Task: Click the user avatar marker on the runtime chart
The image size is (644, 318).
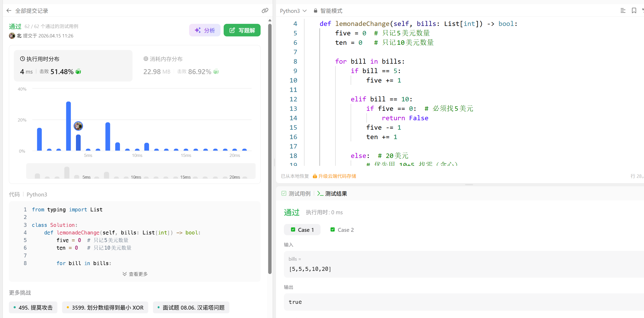Action: (x=78, y=126)
